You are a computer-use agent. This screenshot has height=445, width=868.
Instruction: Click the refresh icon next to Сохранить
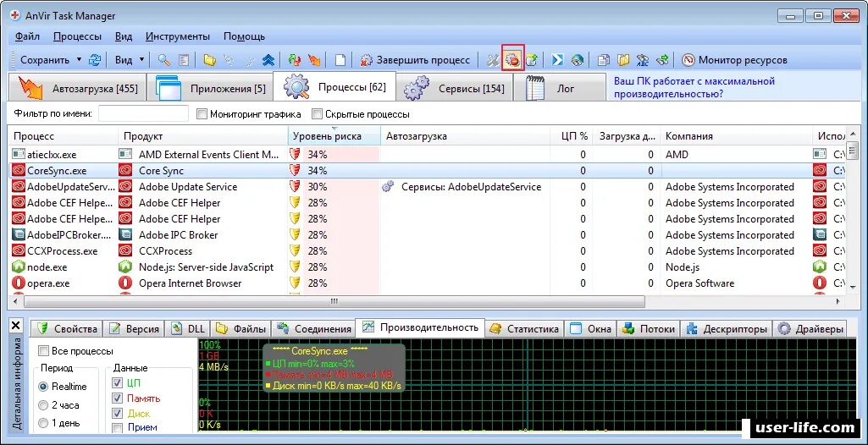(95, 60)
